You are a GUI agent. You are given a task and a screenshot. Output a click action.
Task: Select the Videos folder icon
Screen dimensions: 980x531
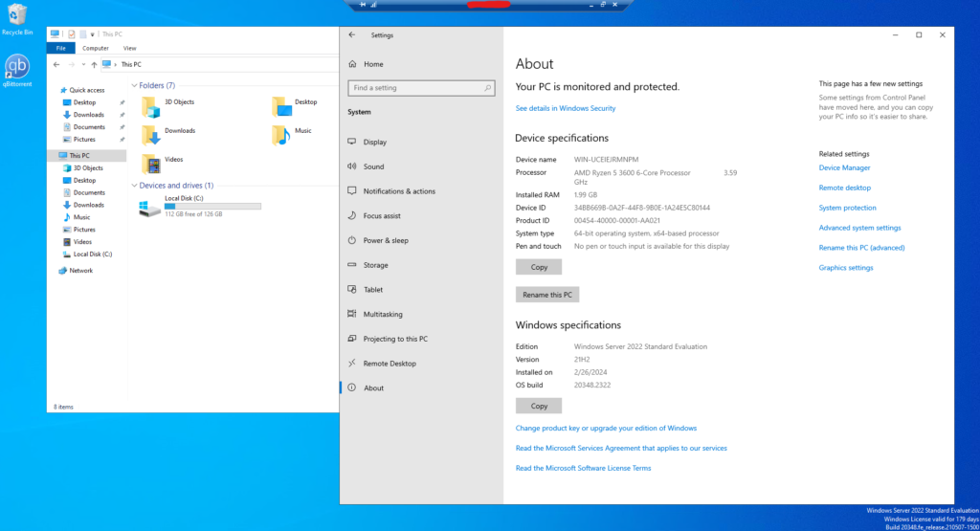150,164
